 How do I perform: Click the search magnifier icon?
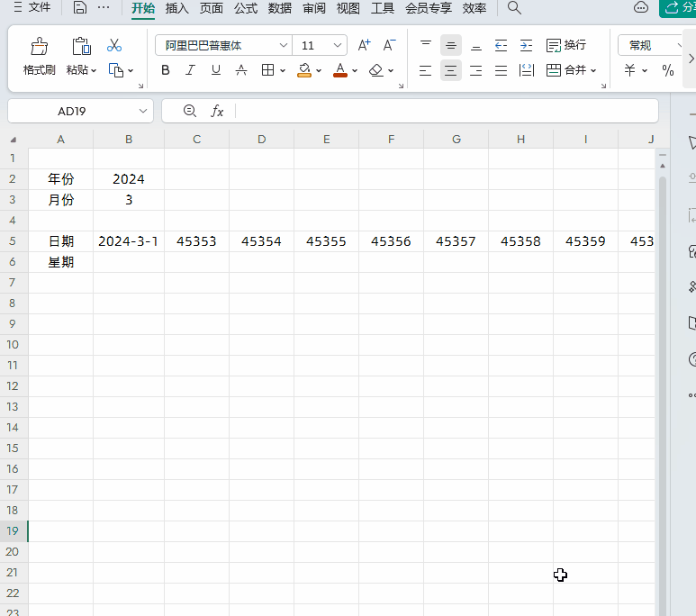514,7
